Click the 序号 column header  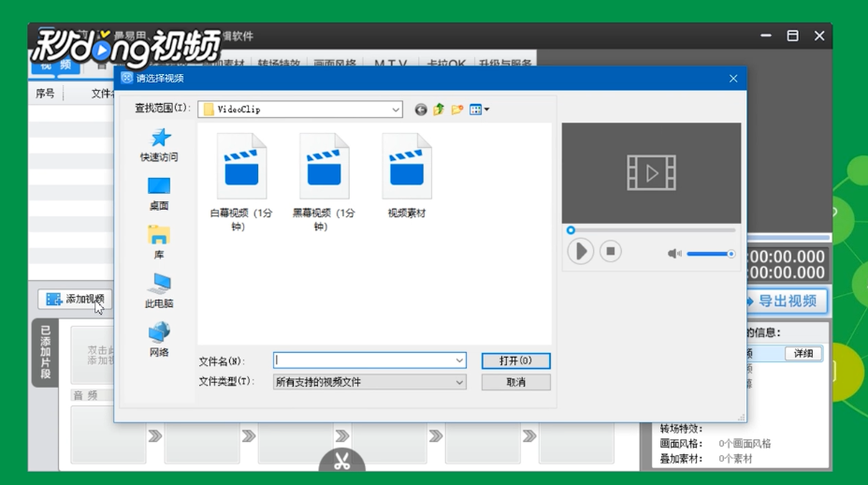point(46,94)
